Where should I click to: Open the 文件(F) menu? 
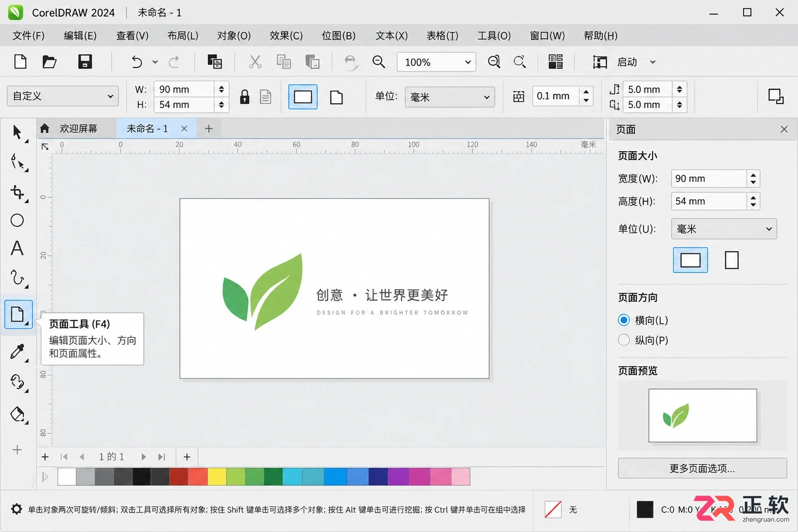tap(28, 35)
